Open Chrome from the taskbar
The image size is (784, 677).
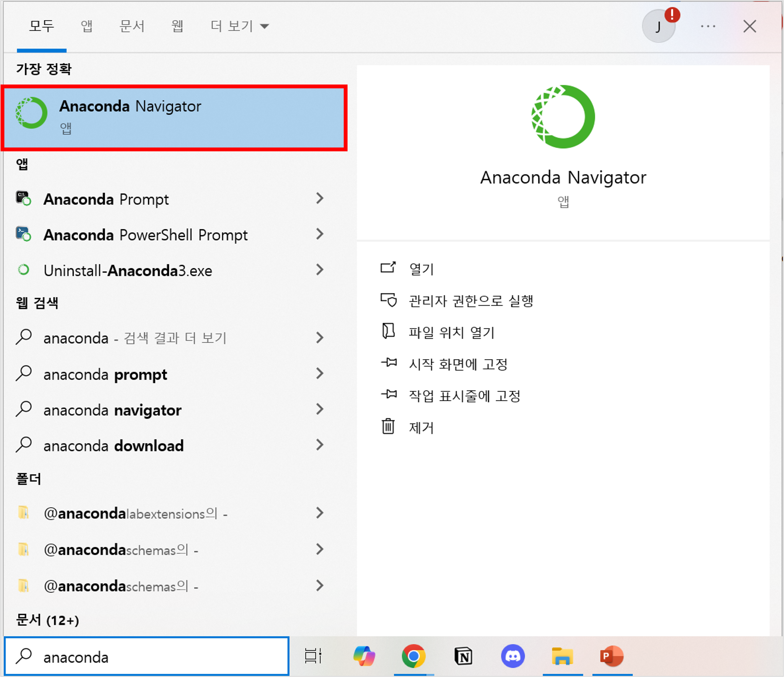click(x=413, y=656)
